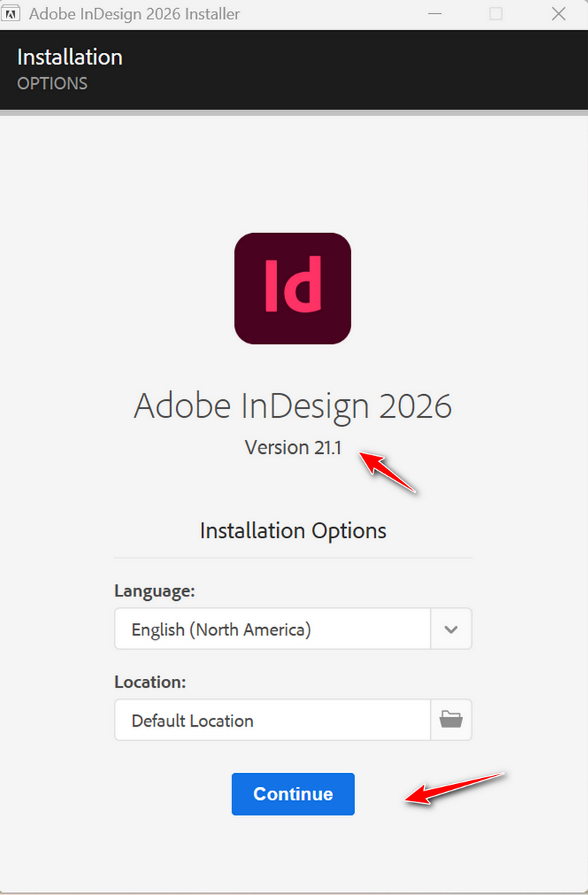Open the English (North America) language combo box
Screen dimensions: 588x895
pos(272,629)
